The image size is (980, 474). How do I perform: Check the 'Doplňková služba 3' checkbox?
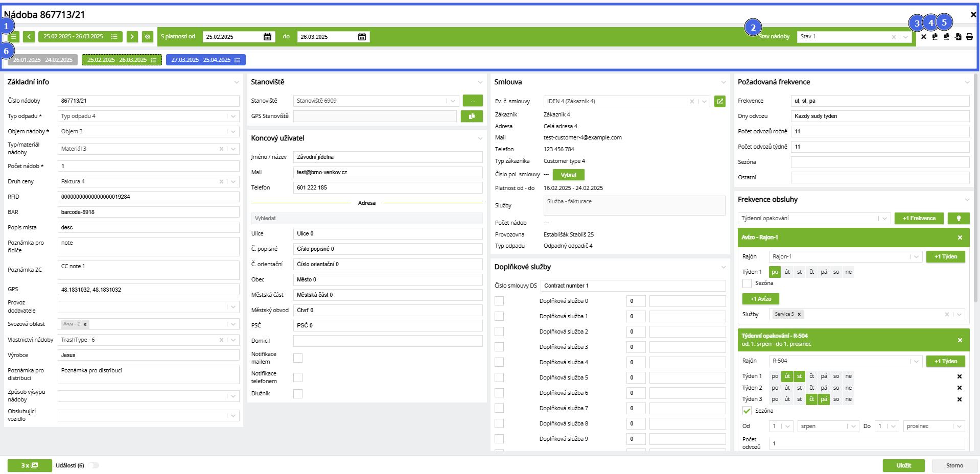pos(499,347)
